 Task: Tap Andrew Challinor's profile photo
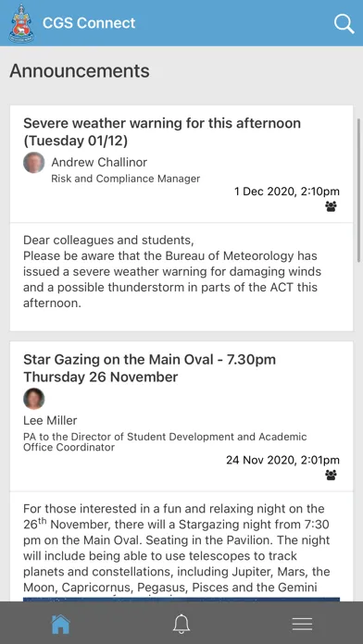tap(33, 163)
